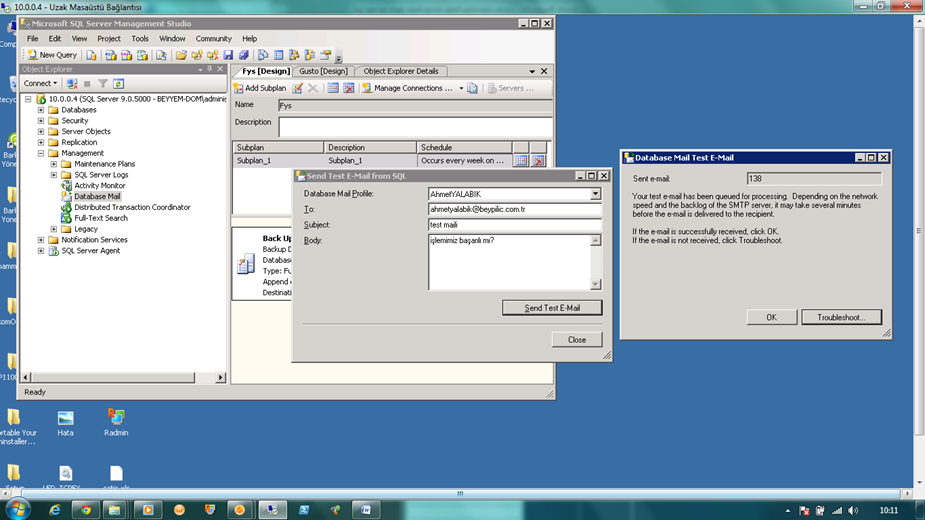This screenshot has width=925, height=520.
Task: Toggle auto-hide pin on Object Explorer panel
Action: coord(211,70)
